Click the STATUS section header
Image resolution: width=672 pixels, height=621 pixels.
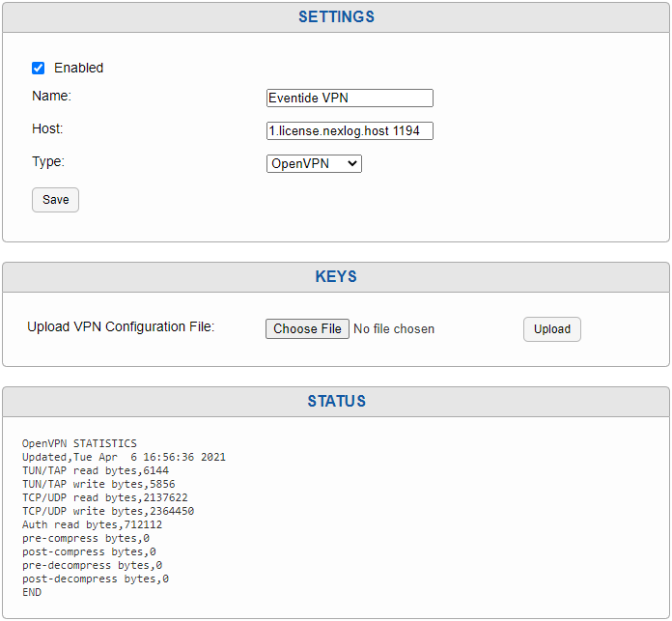(336, 401)
